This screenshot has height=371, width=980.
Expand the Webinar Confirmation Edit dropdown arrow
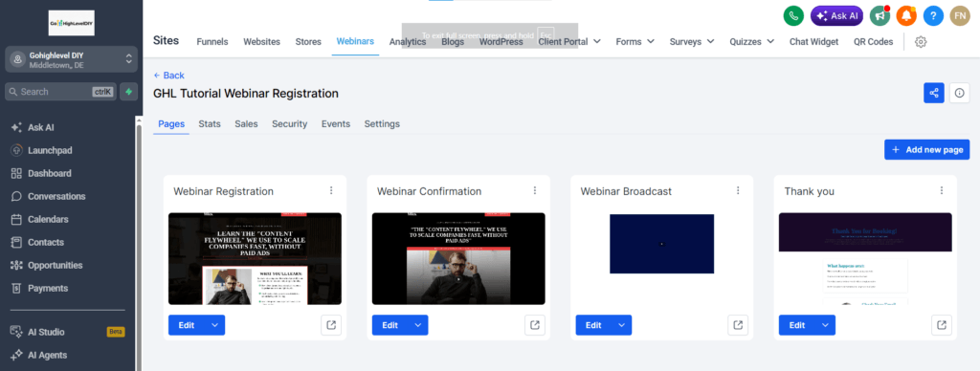pyautogui.click(x=419, y=325)
